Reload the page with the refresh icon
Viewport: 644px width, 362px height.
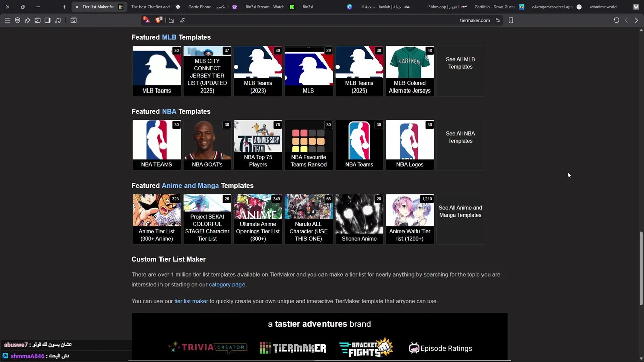coord(616,20)
